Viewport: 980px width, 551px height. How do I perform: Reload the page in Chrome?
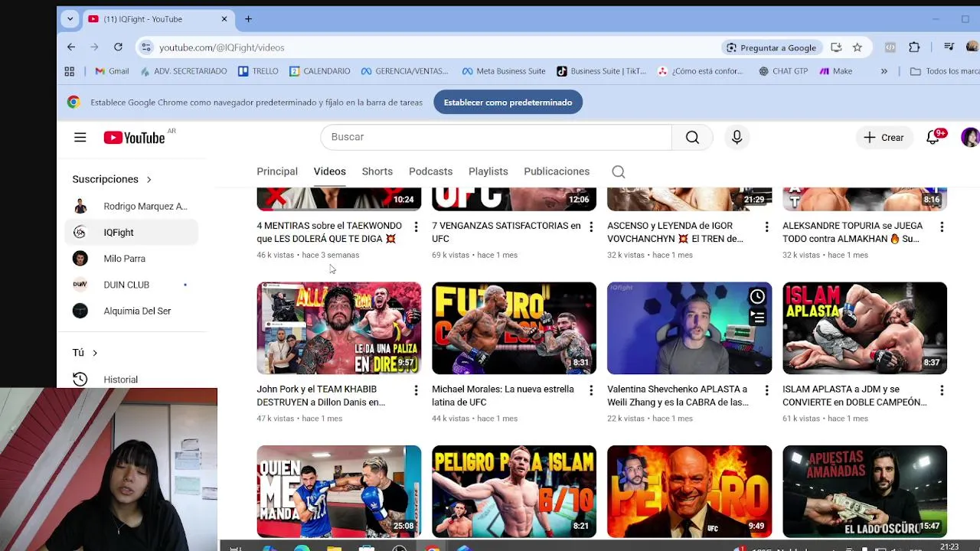click(x=118, y=47)
